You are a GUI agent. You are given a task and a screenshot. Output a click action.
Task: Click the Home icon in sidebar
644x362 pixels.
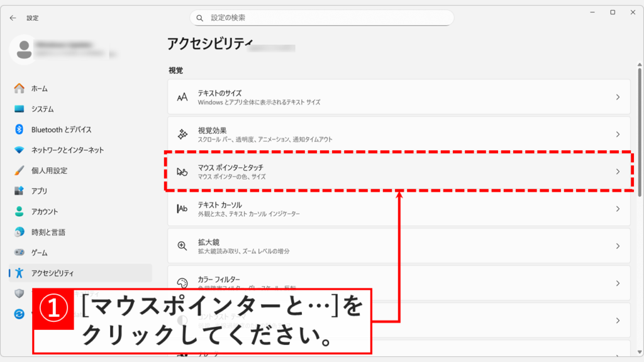tap(19, 89)
